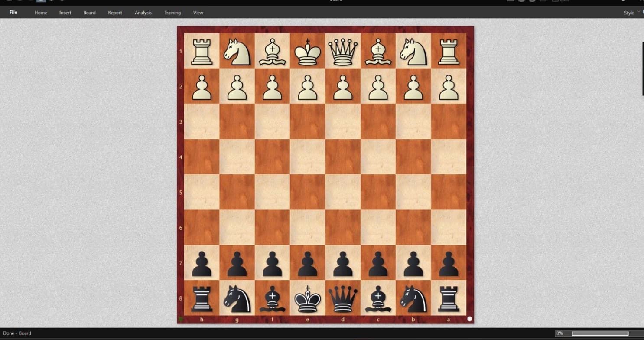Open the Analysis ribbon tab

click(x=143, y=13)
